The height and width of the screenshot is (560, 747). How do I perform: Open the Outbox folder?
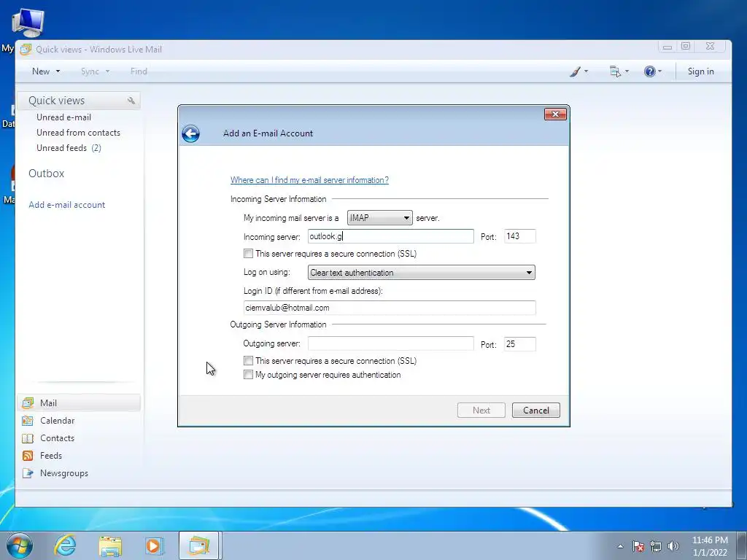click(x=46, y=174)
